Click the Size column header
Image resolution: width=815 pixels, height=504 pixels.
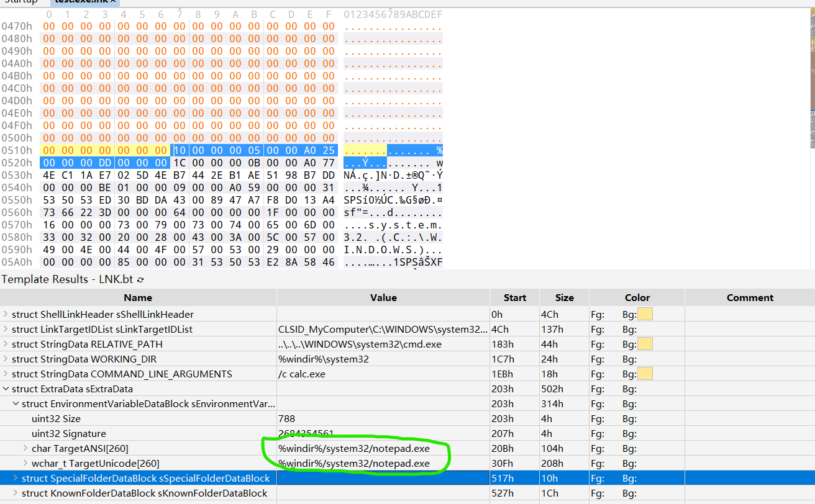click(x=564, y=298)
